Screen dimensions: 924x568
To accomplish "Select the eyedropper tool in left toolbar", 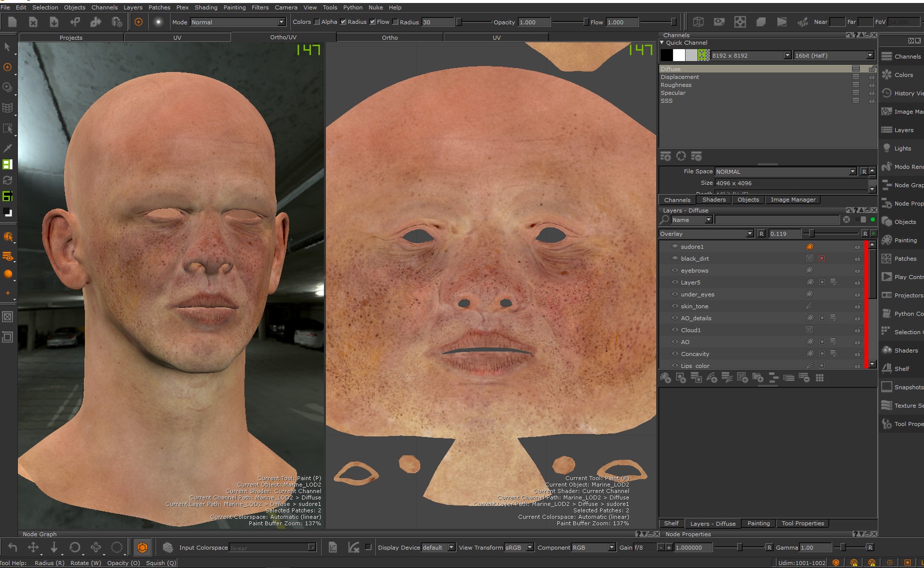I will [7, 148].
